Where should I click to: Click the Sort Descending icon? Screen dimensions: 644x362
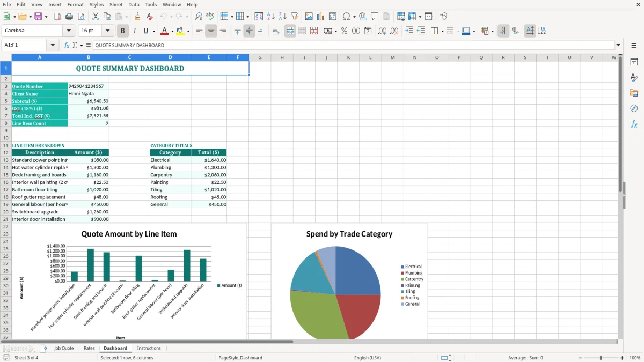tap(283, 17)
